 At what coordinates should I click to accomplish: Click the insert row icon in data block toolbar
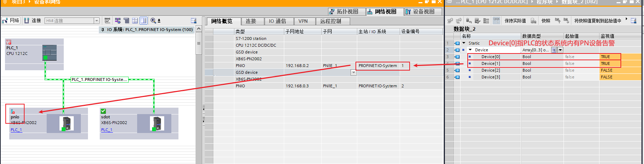(450, 21)
